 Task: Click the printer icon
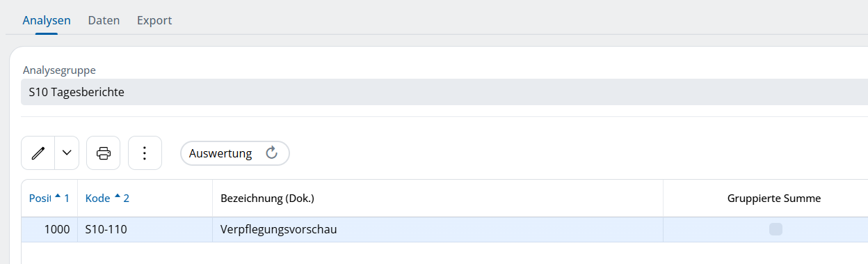104,153
